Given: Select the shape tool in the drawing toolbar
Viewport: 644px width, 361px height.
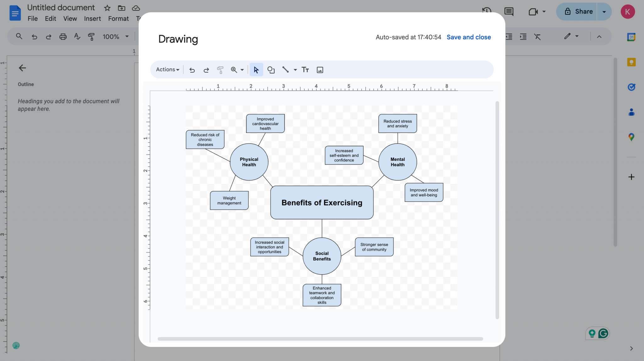Looking at the screenshot, I should tap(271, 69).
